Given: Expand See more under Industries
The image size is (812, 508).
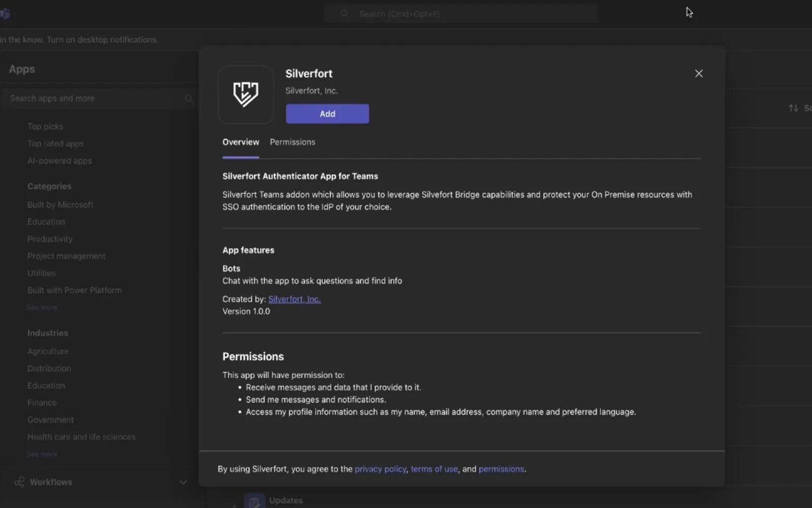Looking at the screenshot, I should (x=42, y=454).
